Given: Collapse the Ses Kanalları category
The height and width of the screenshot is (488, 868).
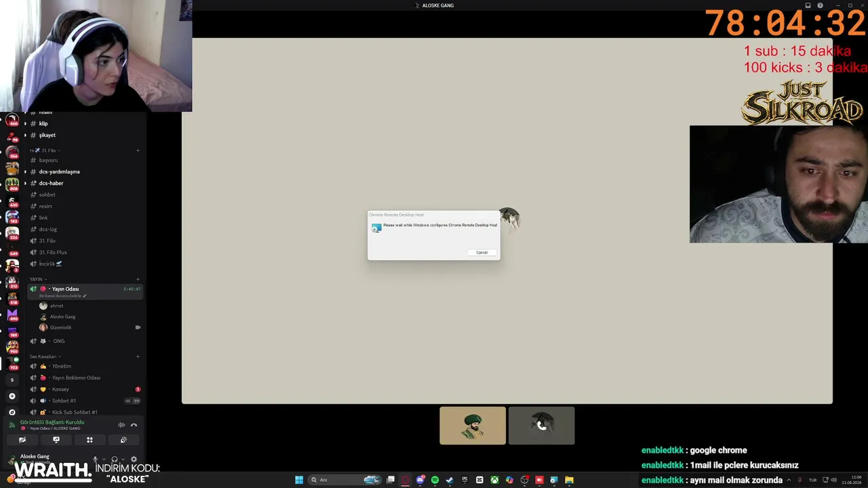Looking at the screenshot, I should (x=45, y=357).
